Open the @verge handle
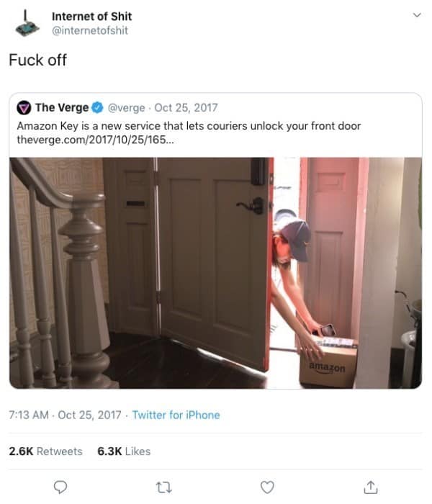The image size is (432, 504). [126, 108]
